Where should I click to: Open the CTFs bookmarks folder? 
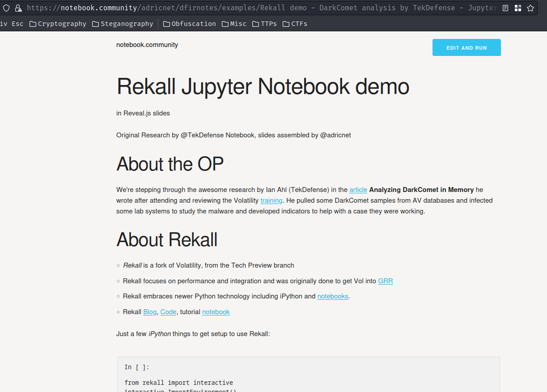295,24
